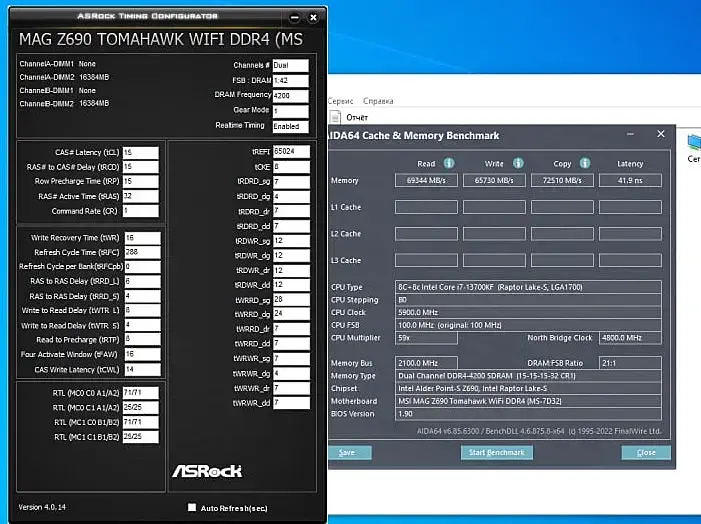Click the tWRRD_dg value field
701x524 pixels.
[291, 314]
